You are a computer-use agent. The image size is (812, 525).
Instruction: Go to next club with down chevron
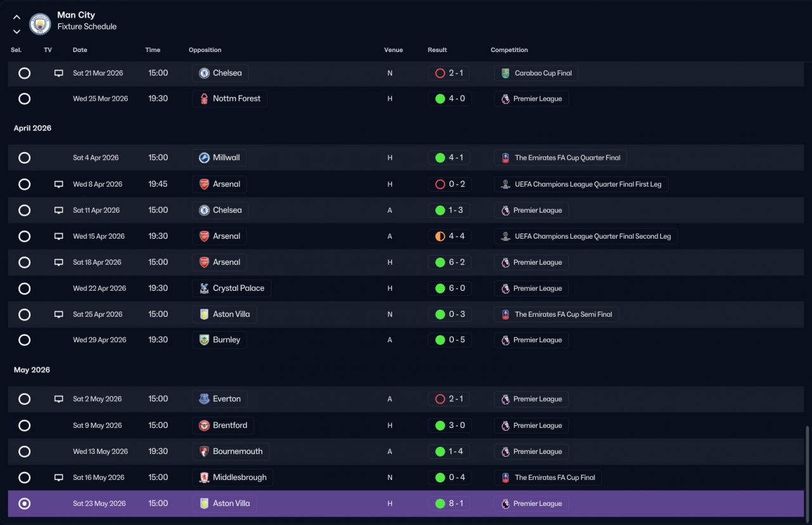point(16,31)
